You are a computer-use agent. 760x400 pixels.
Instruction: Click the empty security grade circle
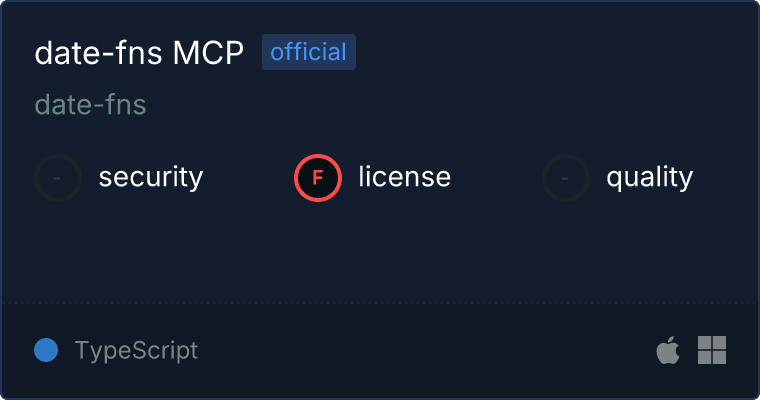(58, 178)
